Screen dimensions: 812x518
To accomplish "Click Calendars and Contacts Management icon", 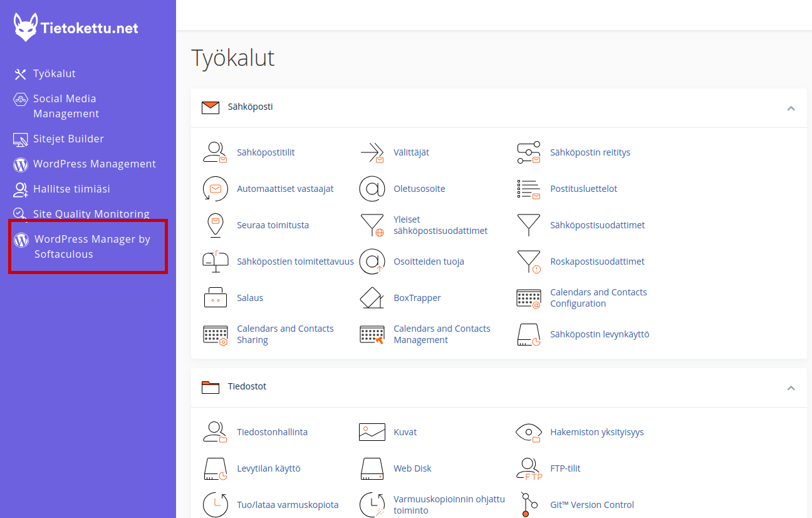I will coord(372,334).
